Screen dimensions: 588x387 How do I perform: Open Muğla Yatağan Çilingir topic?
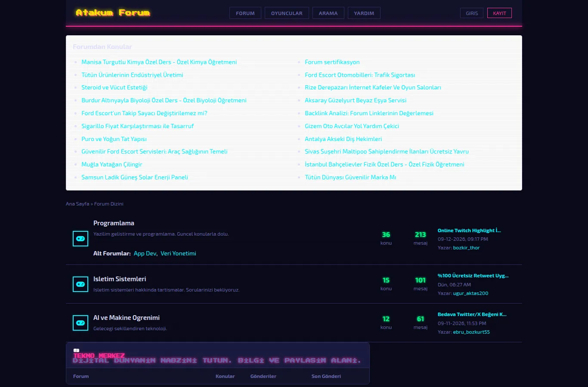112,165
